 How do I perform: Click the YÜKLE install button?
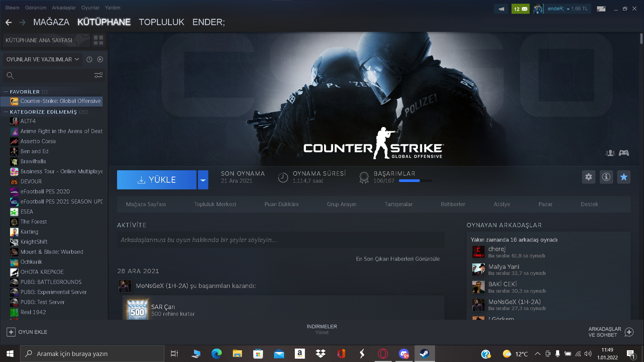pyautogui.click(x=157, y=180)
